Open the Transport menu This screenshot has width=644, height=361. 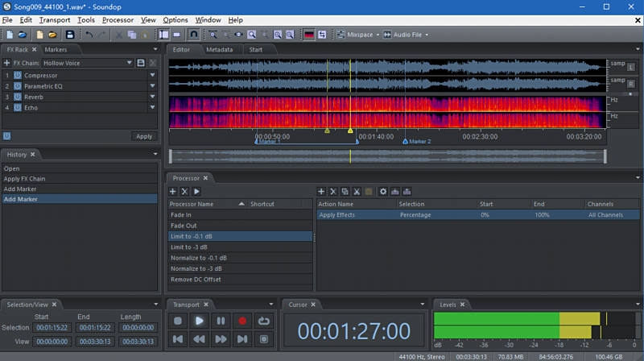[55, 19]
